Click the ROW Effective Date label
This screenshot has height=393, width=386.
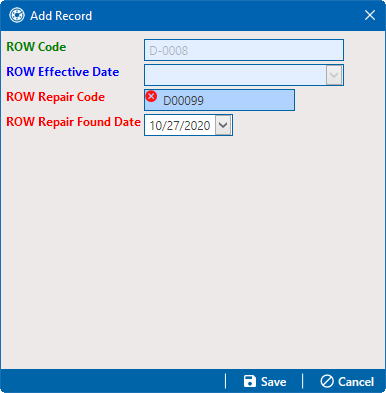tap(63, 72)
